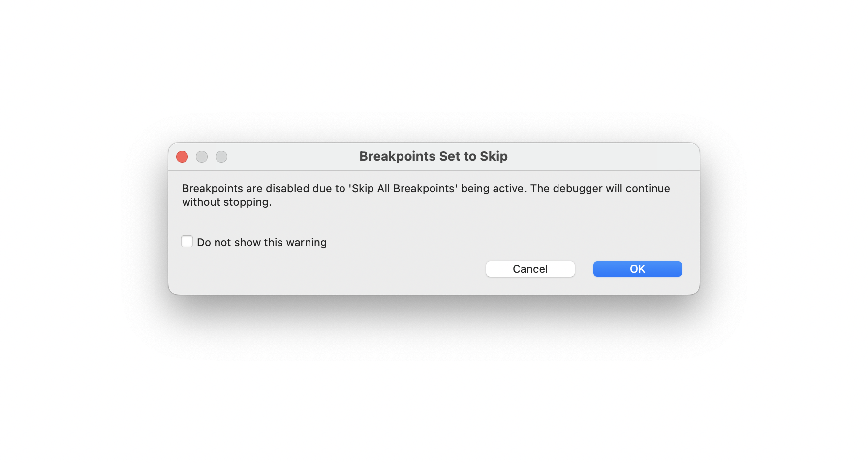Click the 'Do not show this warning' label

click(261, 242)
